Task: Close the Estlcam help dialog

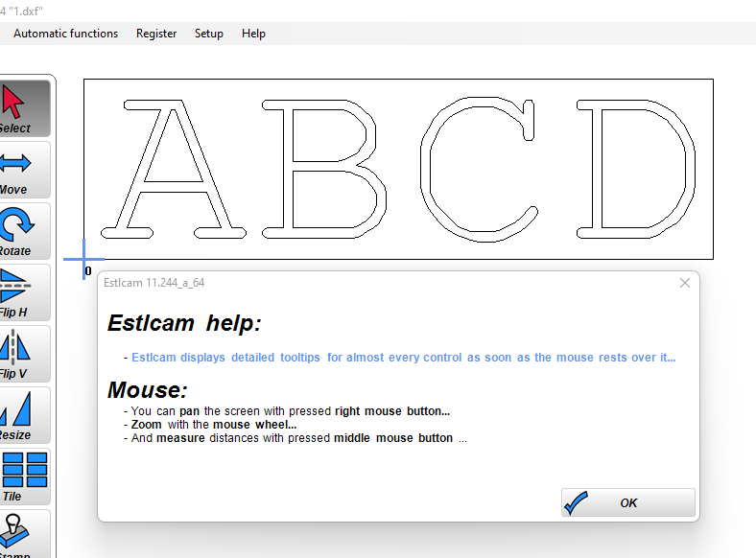Action: (x=685, y=283)
